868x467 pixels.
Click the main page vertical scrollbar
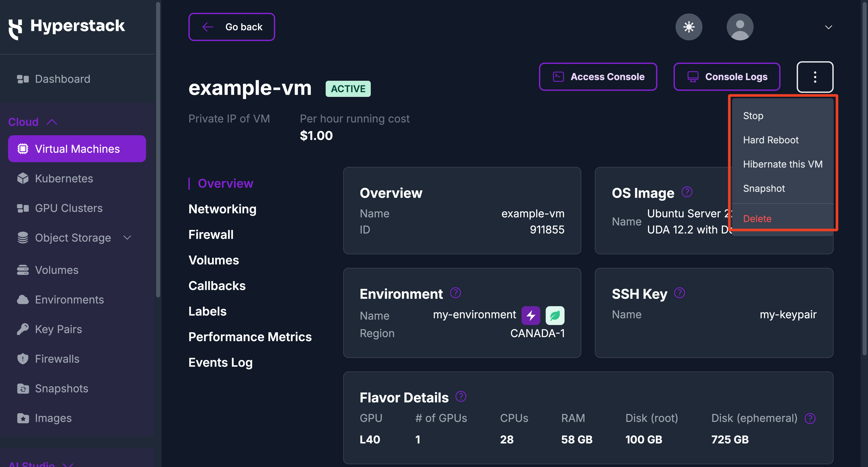pos(864,178)
